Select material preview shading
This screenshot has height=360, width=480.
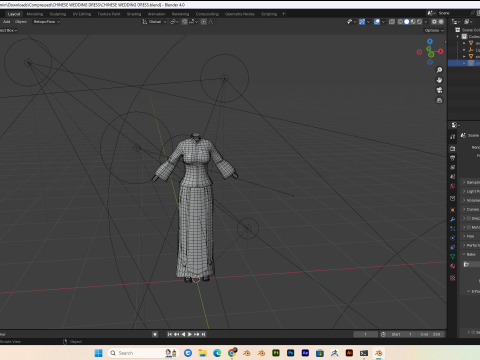413,22
